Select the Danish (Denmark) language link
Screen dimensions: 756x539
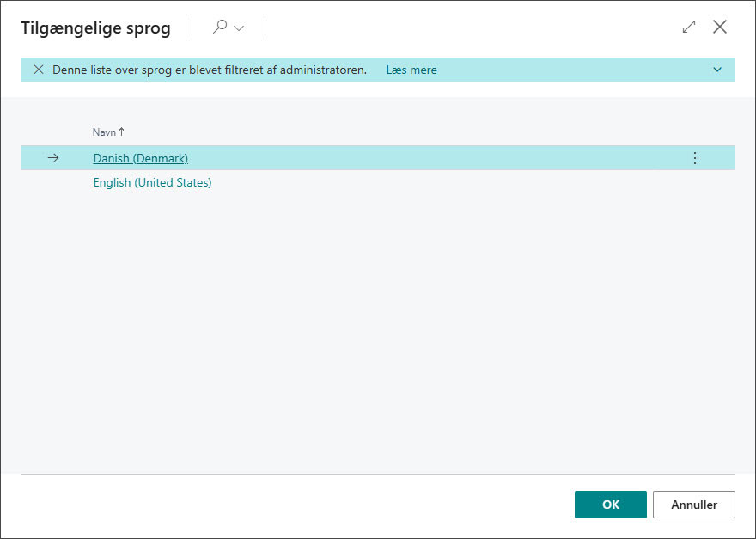tap(140, 158)
